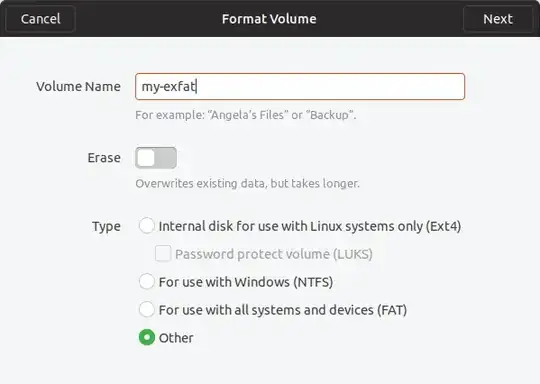540x384 pixels.
Task: Click the 'For use with Windows (NTFS)' text
Action: coord(246,282)
